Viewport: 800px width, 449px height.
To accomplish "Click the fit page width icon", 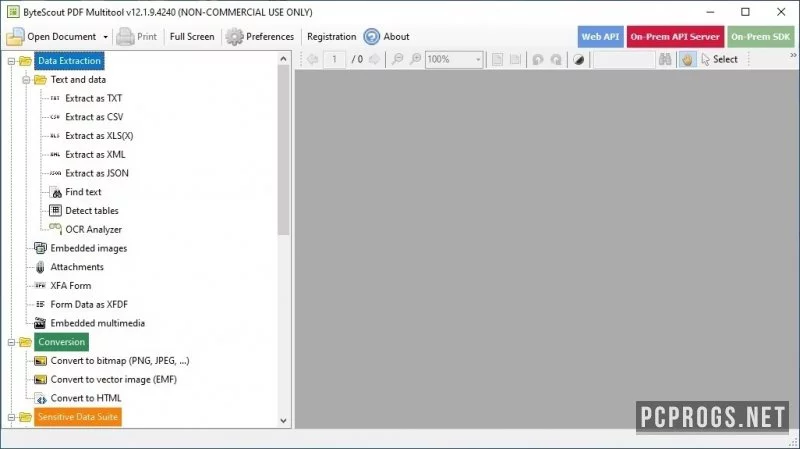I will click(x=515, y=59).
